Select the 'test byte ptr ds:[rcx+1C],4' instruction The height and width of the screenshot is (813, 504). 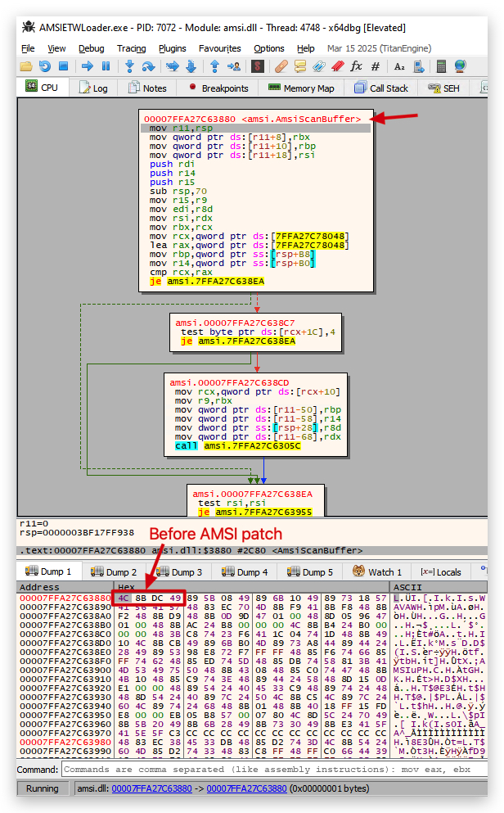pyautogui.click(x=258, y=332)
